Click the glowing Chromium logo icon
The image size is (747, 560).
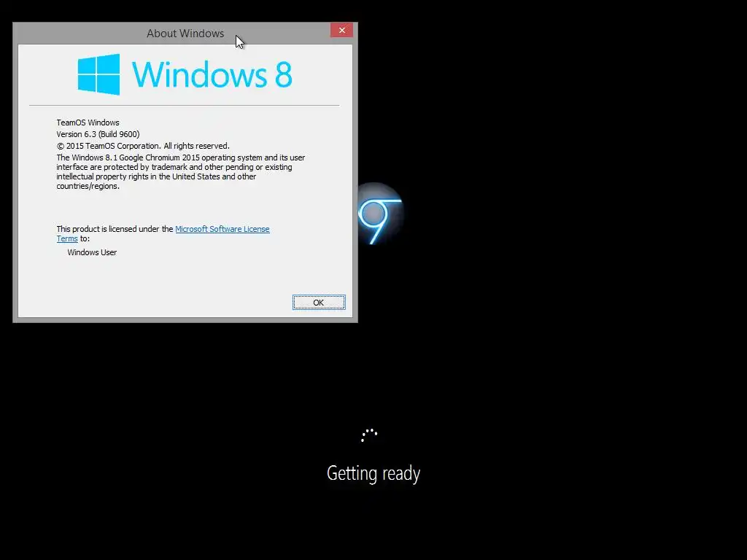click(x=379, y=214)
